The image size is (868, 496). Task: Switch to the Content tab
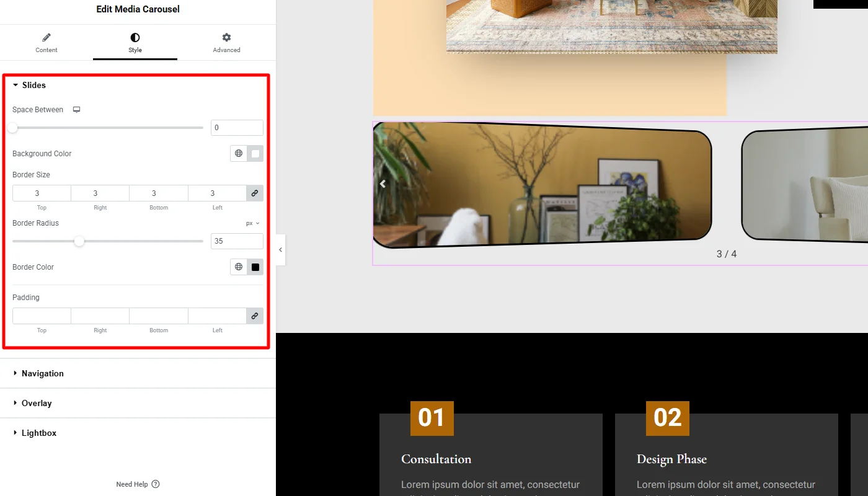coord(46,43)
